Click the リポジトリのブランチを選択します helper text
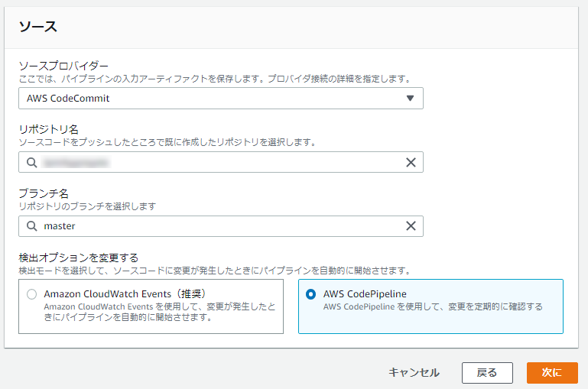588x389 pixels. click(x=87, y=206)
